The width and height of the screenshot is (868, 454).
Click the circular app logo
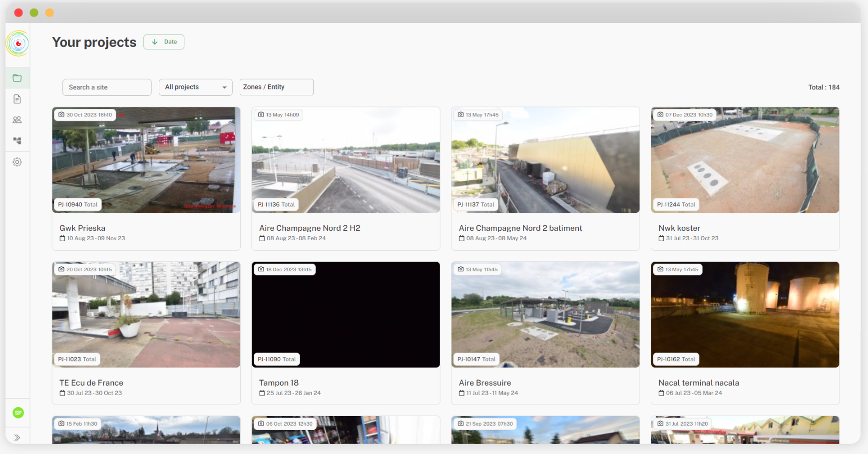(x=18, y=43)
